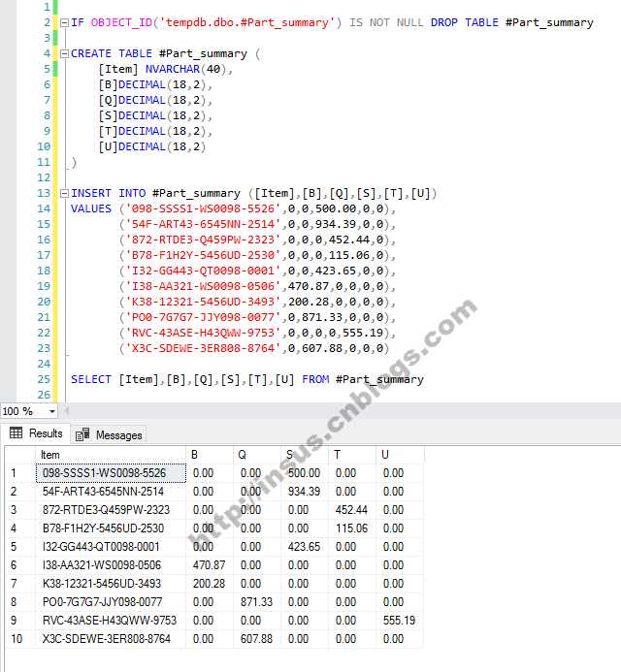Select row header 1 in results

20,473
